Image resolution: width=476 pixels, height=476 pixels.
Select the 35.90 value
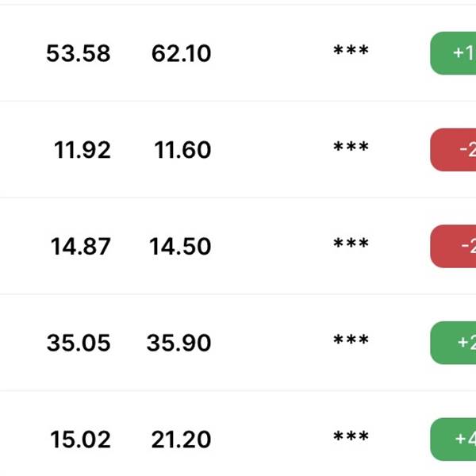pyautogui.click(x=178, y=344)
